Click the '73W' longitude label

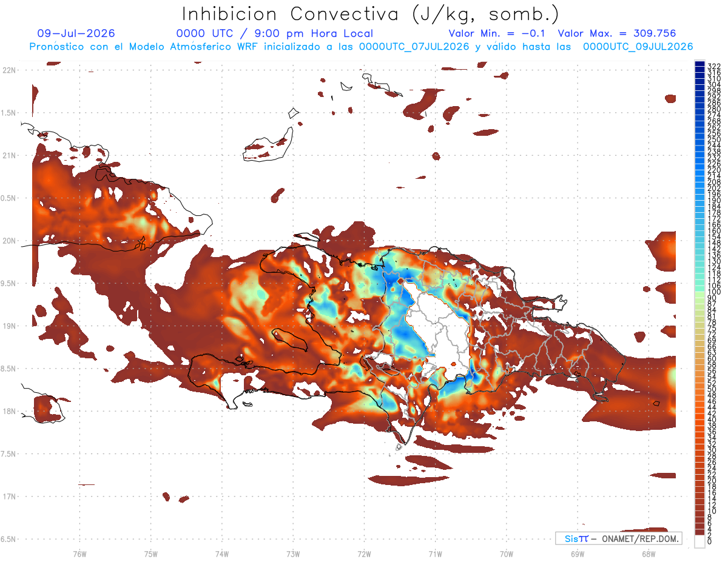(x=293, y=554)
